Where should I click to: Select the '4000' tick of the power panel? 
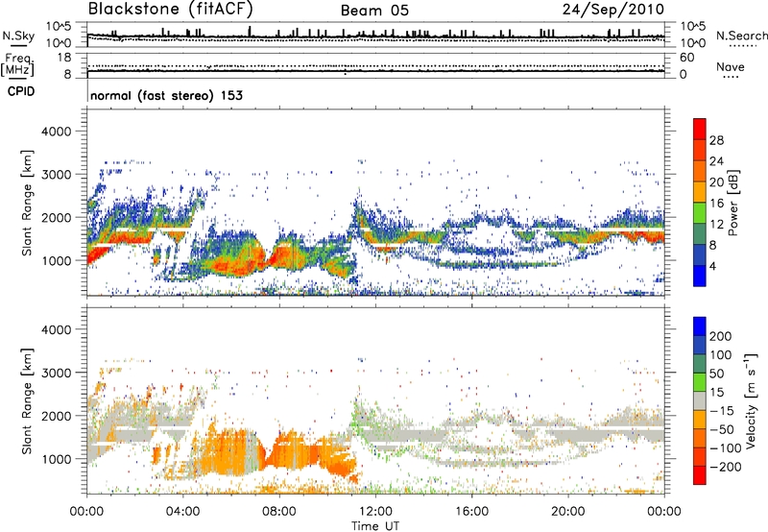pyautogui.click(x=57, y=132)
